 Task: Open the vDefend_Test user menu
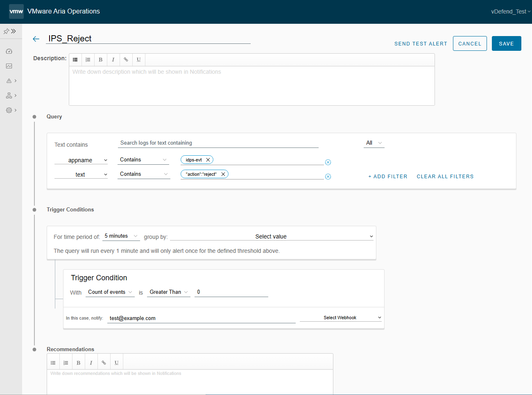[511, 11]
